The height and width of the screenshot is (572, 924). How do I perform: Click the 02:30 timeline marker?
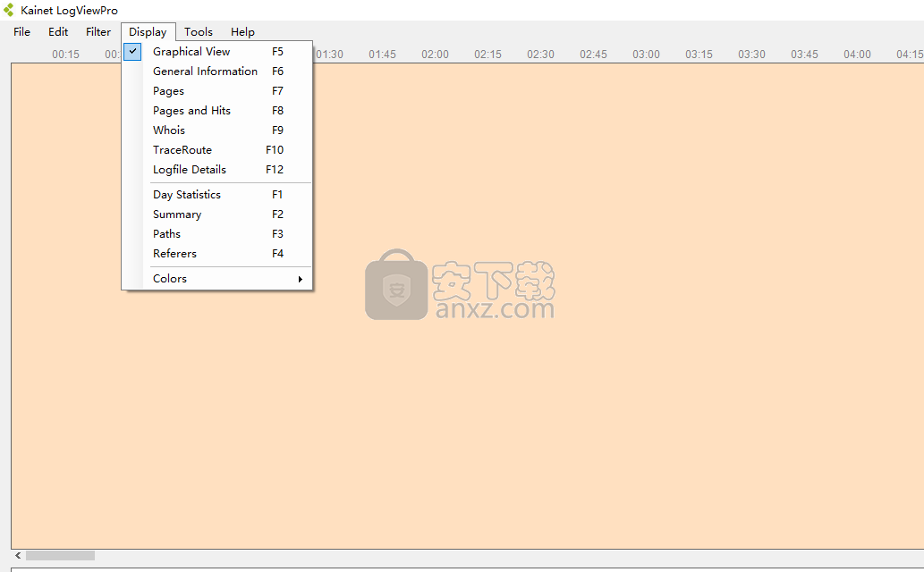point(540,55)
